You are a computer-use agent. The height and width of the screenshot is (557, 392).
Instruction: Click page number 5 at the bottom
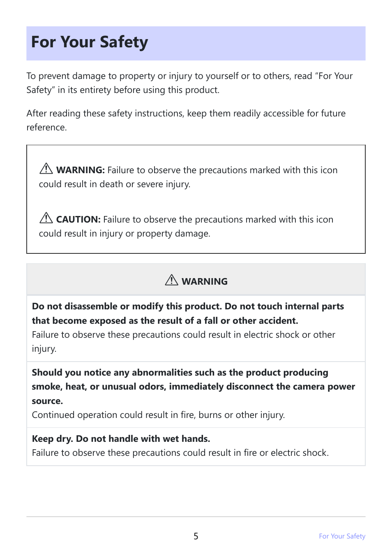196,536
